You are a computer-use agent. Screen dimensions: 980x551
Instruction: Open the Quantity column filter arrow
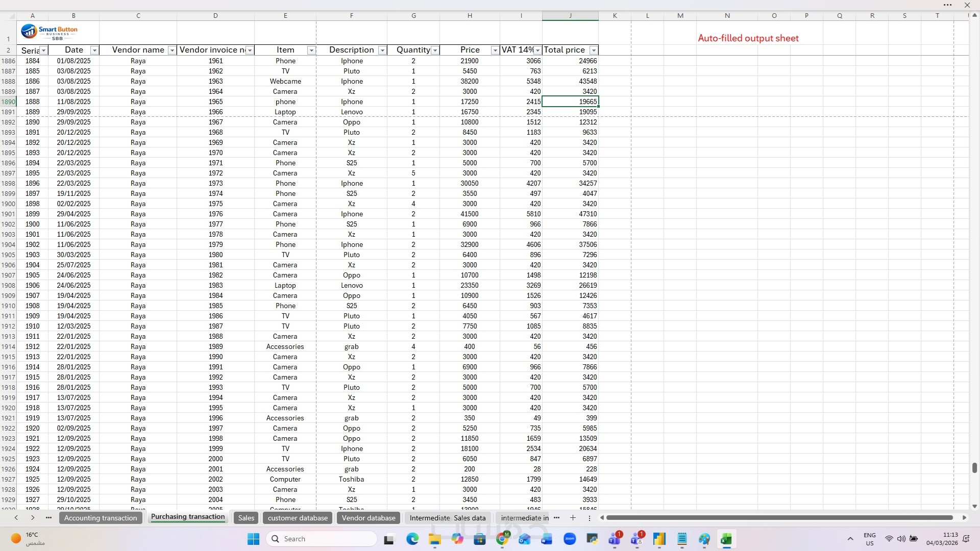435,50
